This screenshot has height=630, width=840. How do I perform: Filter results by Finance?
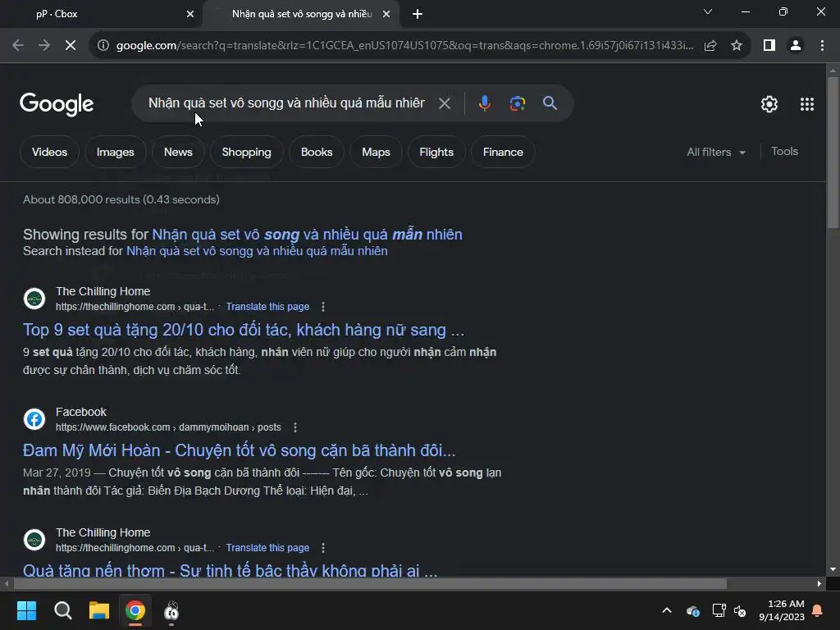pyautogui.click(x=503, y=152)
